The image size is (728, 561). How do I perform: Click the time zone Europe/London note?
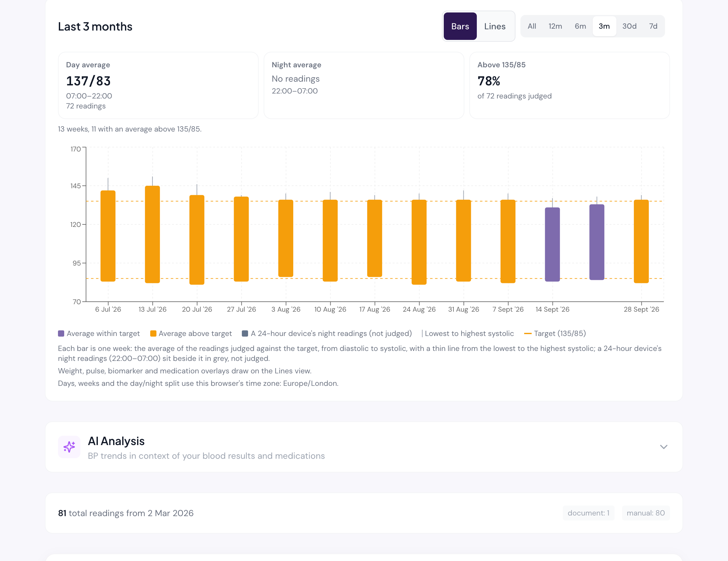click(x=198, y=383)
